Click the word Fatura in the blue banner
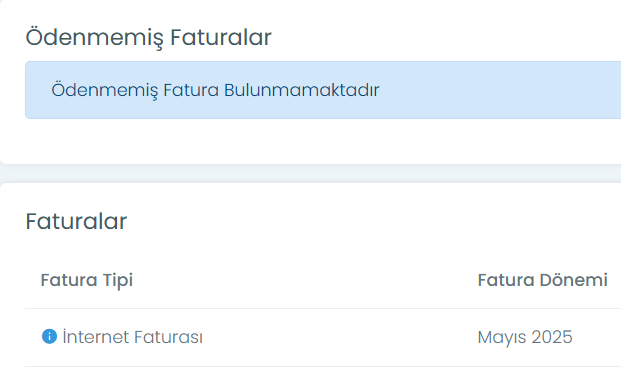This screenshot has width=621, height=376. pyautogui.click(x=191, y=90)
